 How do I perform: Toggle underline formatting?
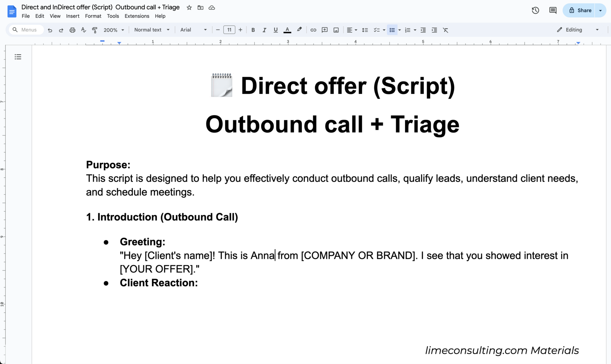pyautogui.click(x=276, y=30)
